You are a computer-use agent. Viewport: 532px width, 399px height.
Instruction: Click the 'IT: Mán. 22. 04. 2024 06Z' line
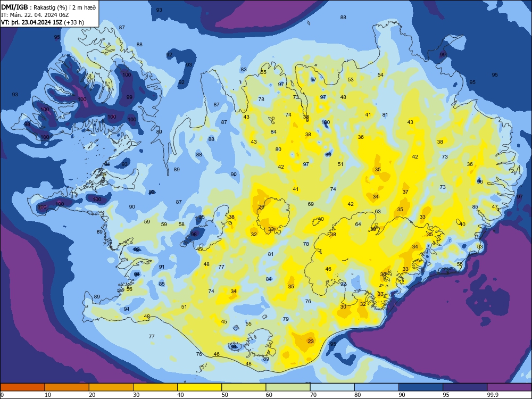pos(35,15)
